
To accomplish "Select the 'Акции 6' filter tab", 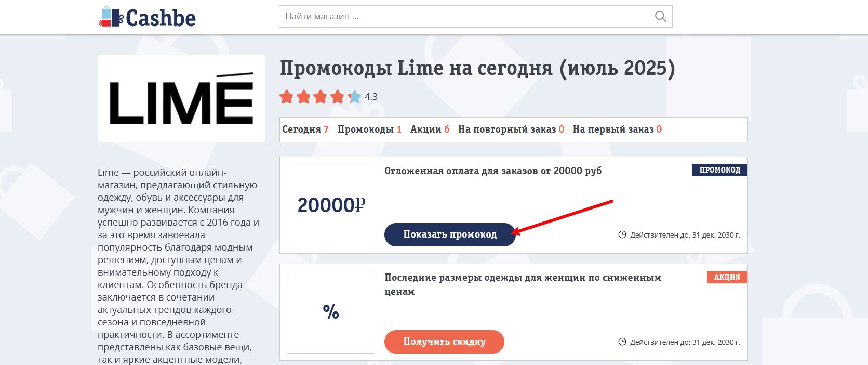I will tap(430, 129).
